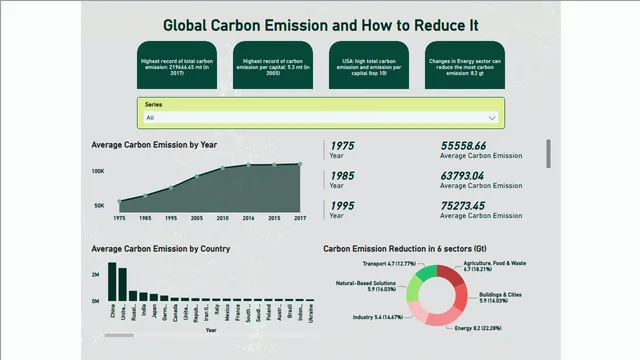640x360 pixels.
Task: Click the 1995 year value in the card list
Action: tap(342, 206)
